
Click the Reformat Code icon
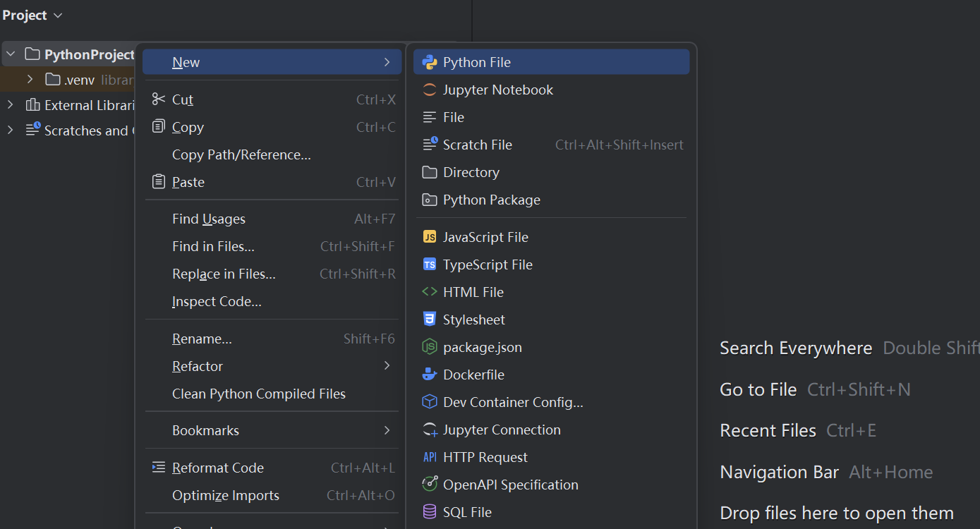(159, 467)
